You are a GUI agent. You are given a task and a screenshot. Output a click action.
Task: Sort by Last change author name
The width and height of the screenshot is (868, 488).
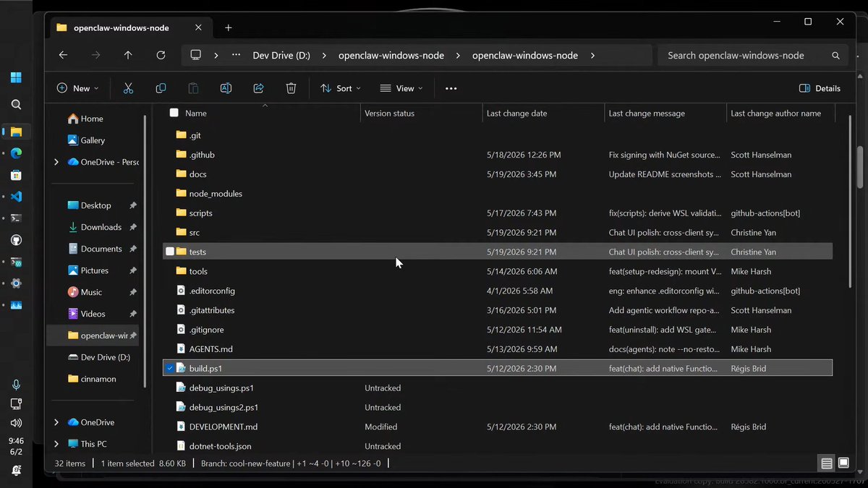775,113
